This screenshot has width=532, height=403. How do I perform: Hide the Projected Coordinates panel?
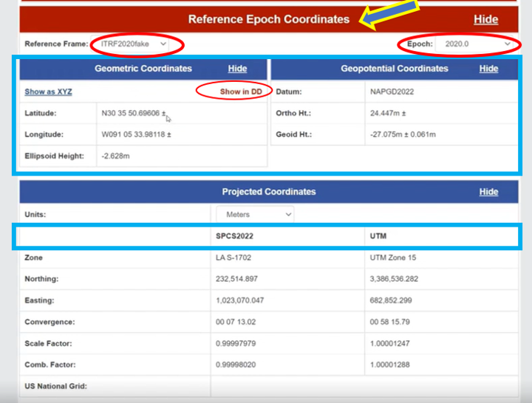coord(488,192)
